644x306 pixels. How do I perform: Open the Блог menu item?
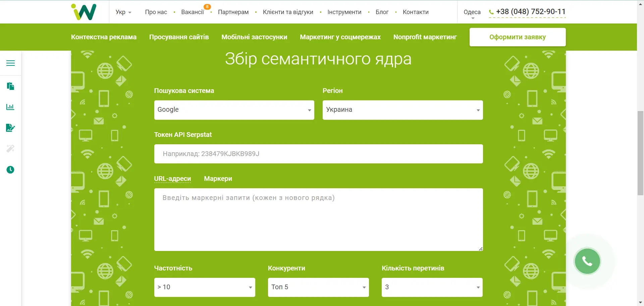[382, 12]
